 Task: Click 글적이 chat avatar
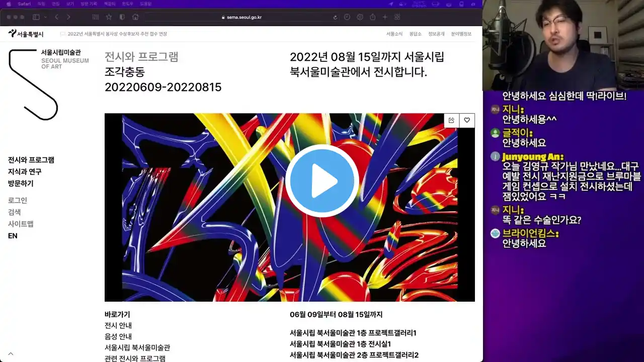(495, 133)
